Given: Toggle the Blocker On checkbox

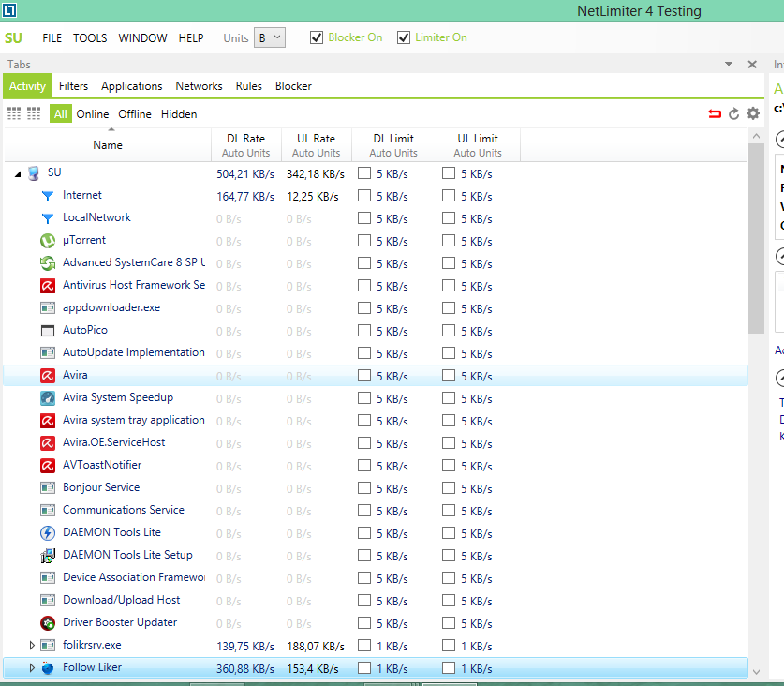Looking at the screenshot, I should pyautogui.click(x=317, y=37).
